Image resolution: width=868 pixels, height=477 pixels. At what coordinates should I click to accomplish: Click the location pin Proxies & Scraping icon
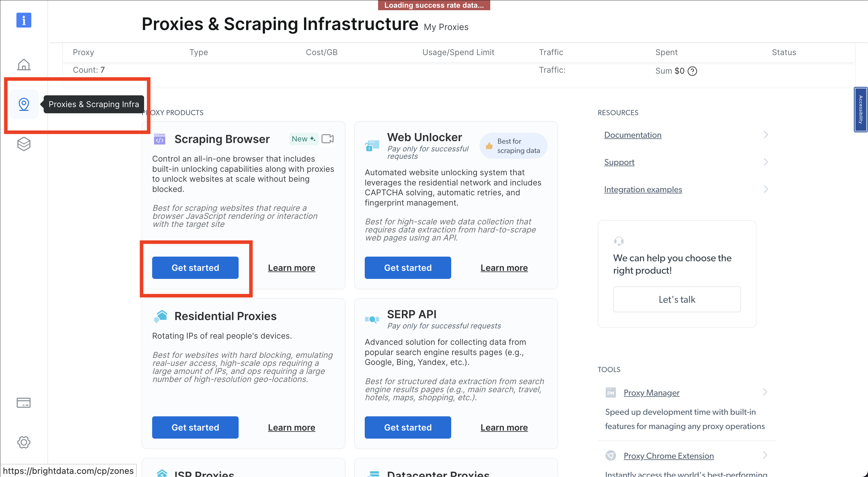[x=24, y=104]
